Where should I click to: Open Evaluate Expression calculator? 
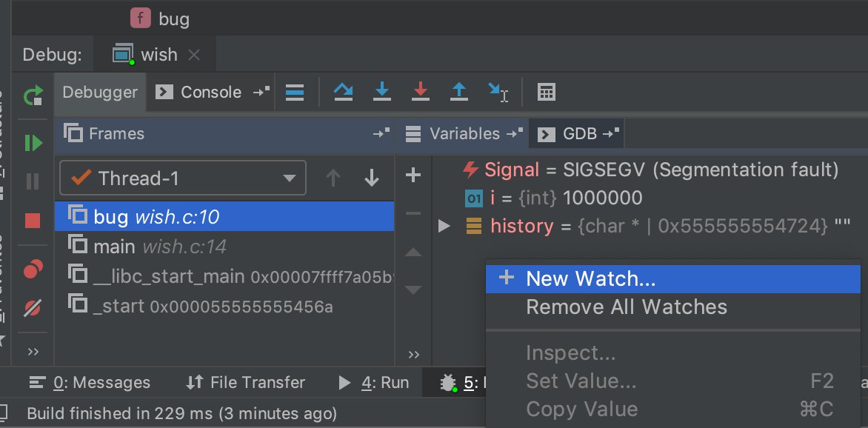pos(547,92)
